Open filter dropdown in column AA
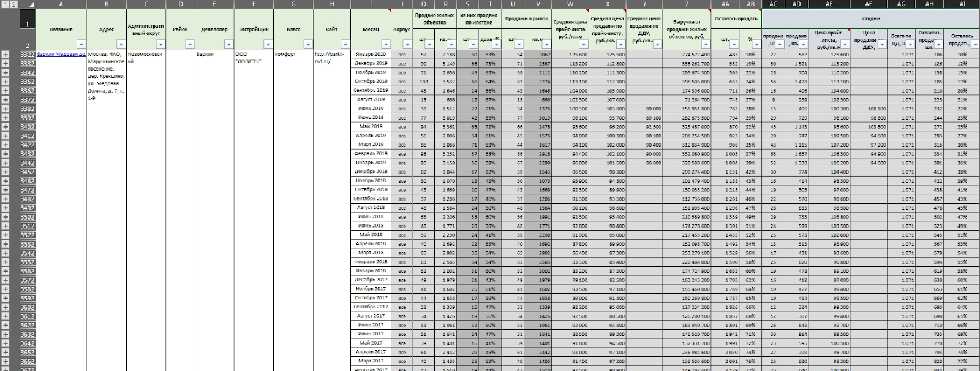 735,45
